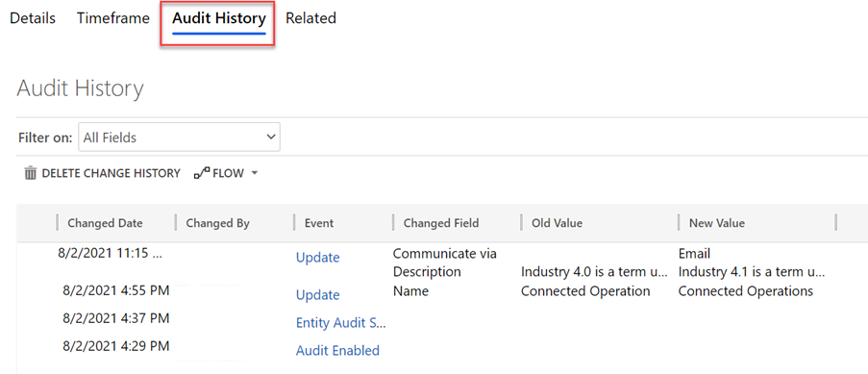The height and width of the screenshot is (374, 868).
Task: Open the Audit Enabled event link
Action: pos(337,350)
